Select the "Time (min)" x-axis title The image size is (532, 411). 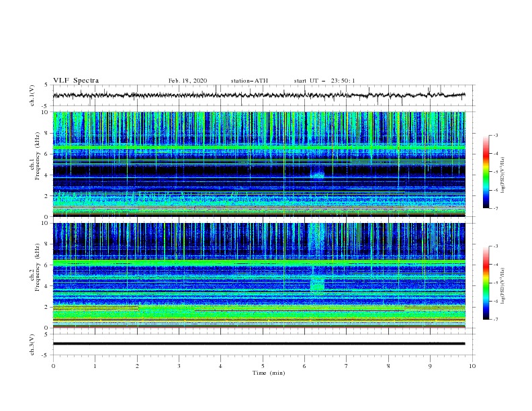pos(269,373)
